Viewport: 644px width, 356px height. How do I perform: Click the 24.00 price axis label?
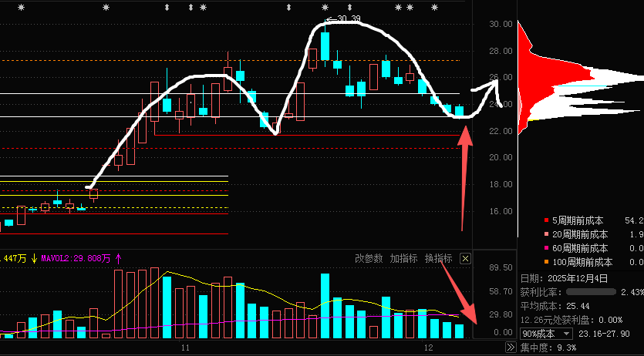coord(501,104)
